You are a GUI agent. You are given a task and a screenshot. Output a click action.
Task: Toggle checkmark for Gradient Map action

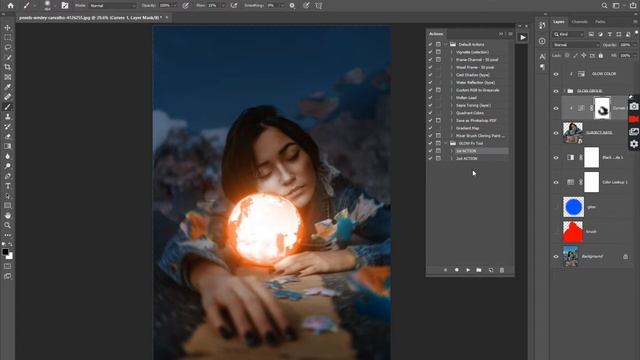(x=430, y=128)
